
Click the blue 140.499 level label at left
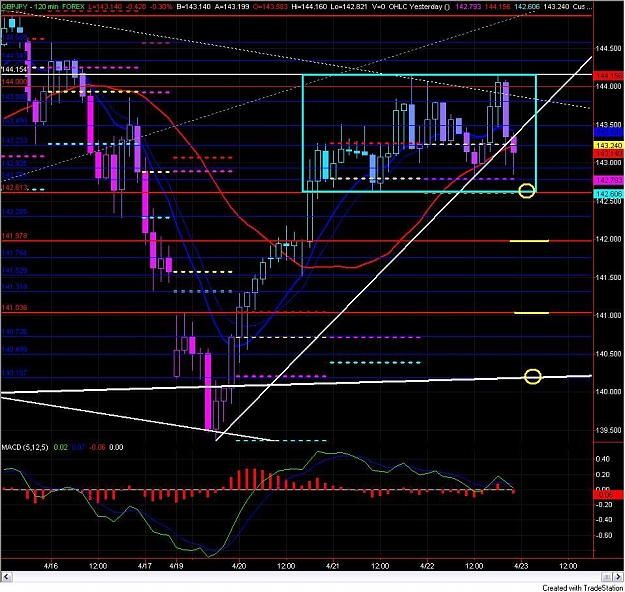click(x=15, y=350)
